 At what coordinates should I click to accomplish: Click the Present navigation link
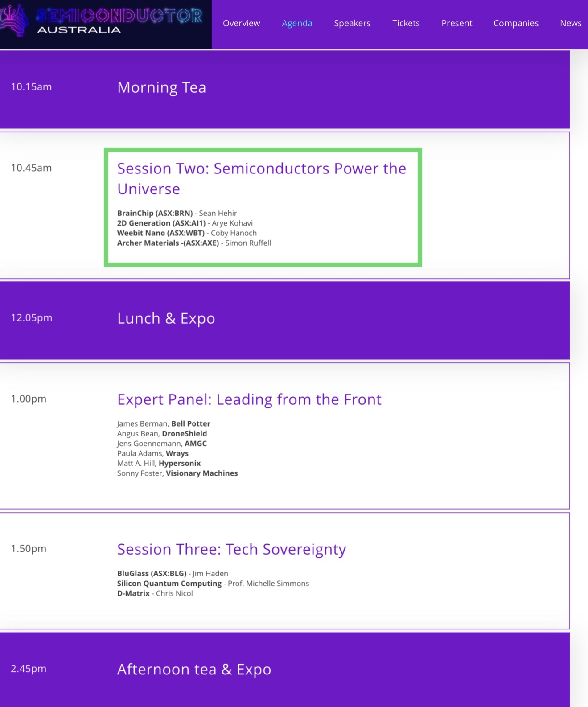click(x=456, y=23)
